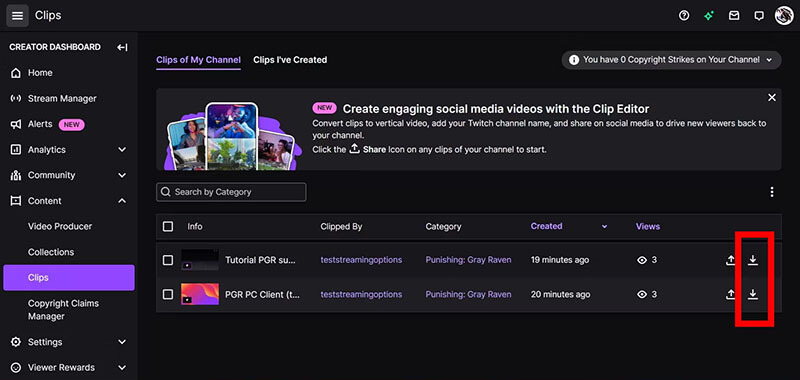Screen dimensions: 800x380
Task: Open the user profile avatar menu
Action: click(x=784, y=15)
